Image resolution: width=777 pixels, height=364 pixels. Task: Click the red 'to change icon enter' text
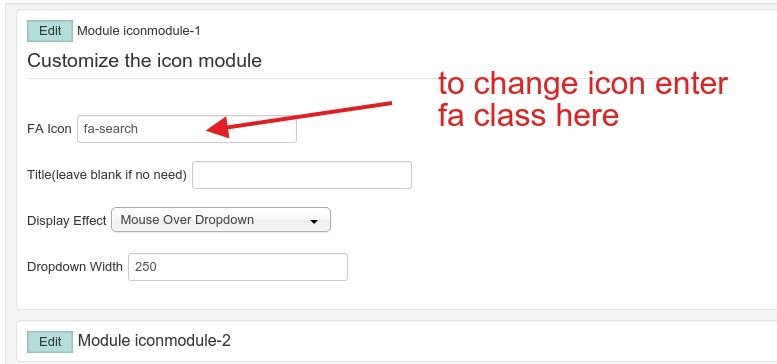(583, 84)
